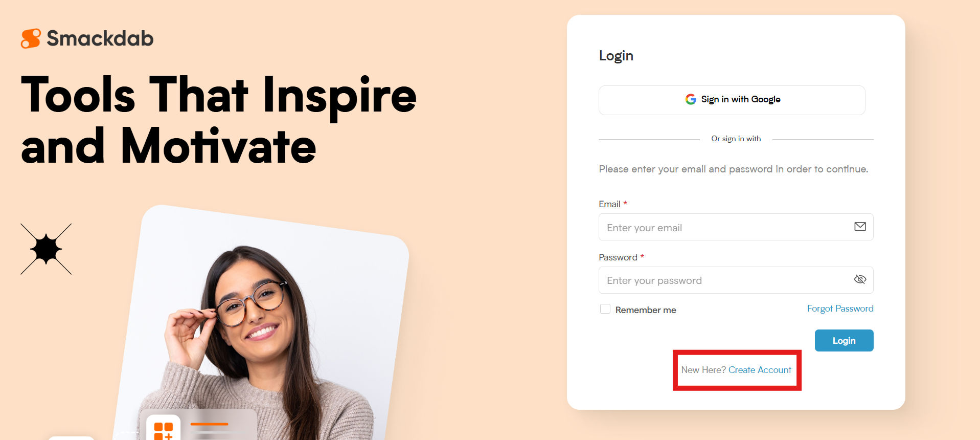980x440 pixels.
Task: Focus the Enter your email field
Action: [736, 227]
